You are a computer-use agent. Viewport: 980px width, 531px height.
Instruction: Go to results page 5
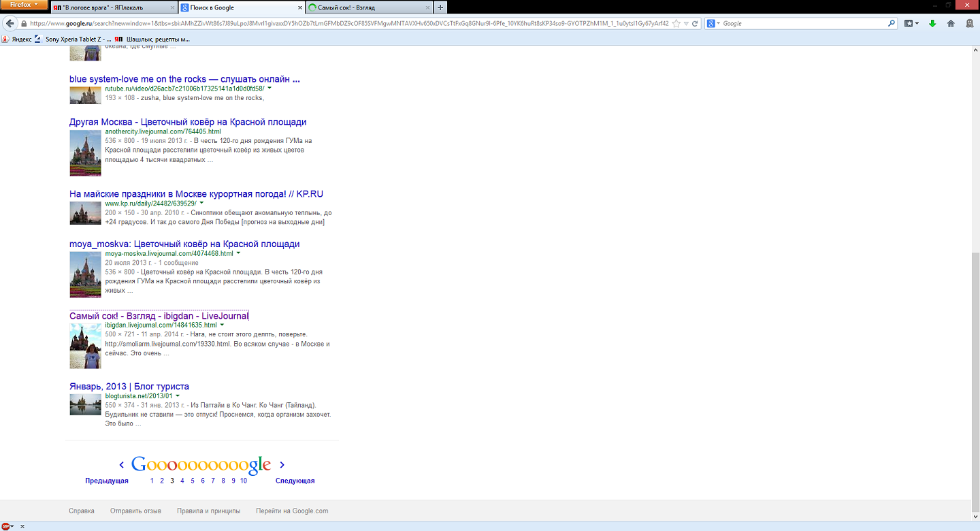tap(193, 481)
